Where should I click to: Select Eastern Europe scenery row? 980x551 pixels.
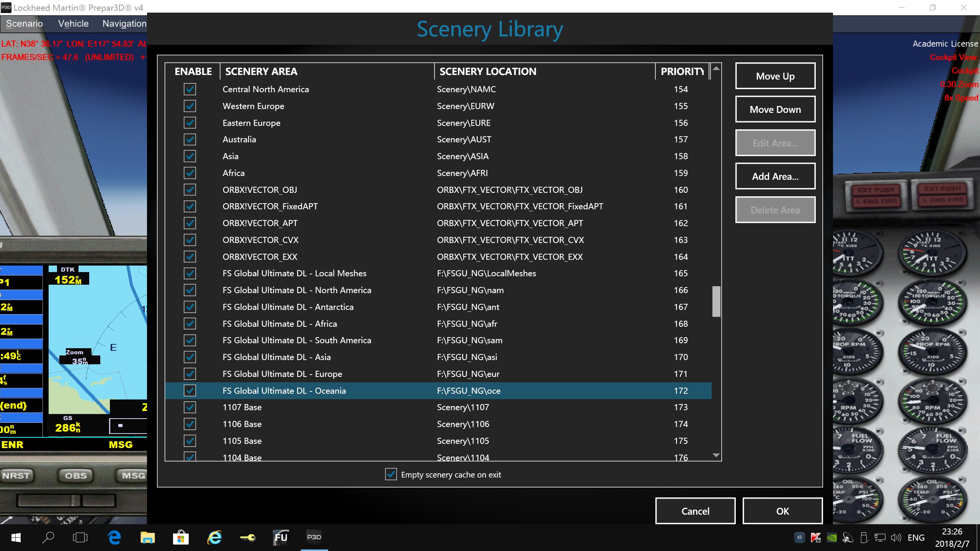[x=438, y=123]
